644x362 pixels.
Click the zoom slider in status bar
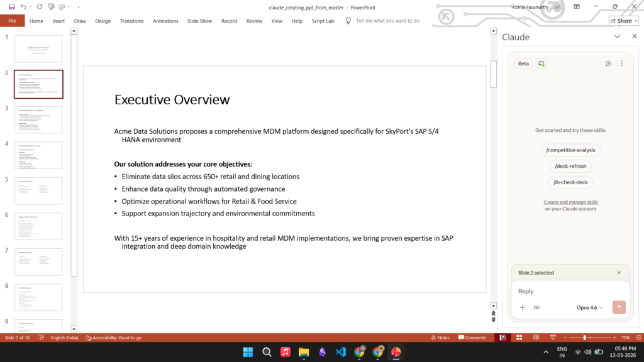click(585, 337)
